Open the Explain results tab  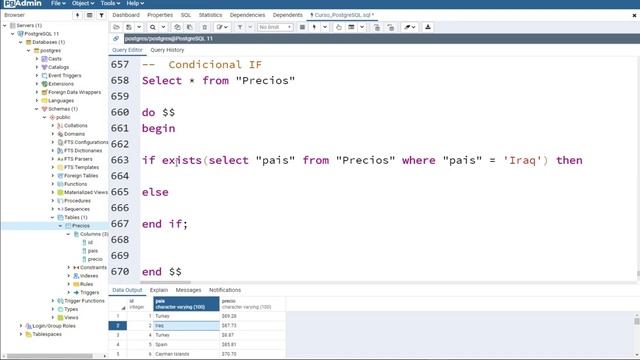[x=159, y=290]
